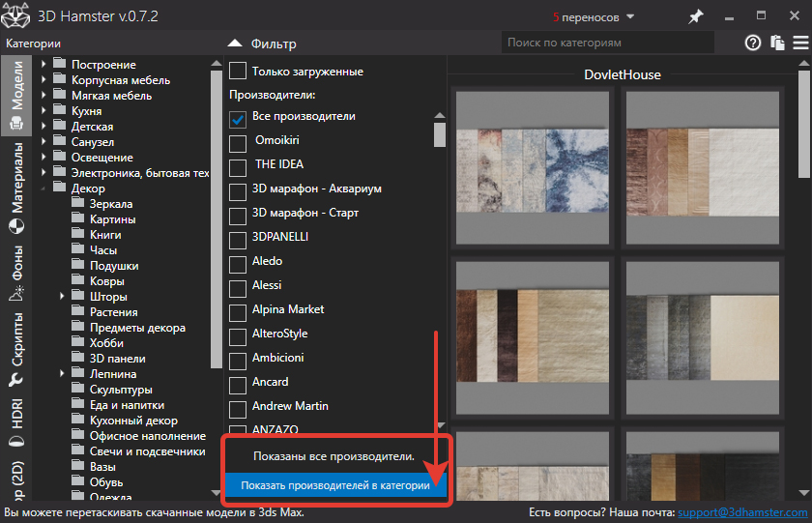Click the 3D Hamster logo icon
812x523 pixels.
(x=15, y=15)
